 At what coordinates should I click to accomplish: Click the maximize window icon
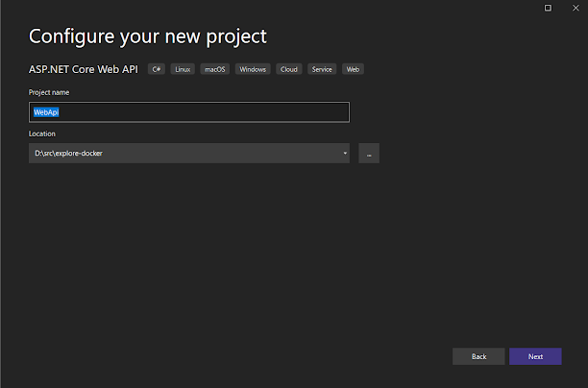[548, 8]
